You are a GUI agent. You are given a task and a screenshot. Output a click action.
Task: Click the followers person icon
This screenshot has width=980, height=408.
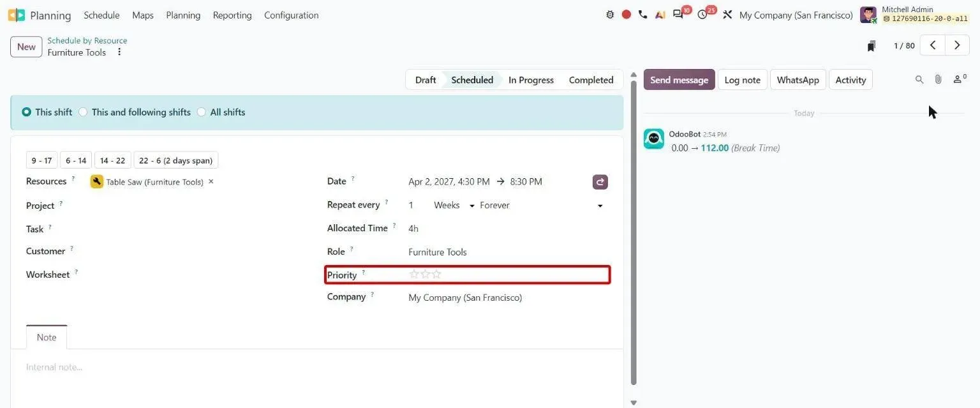959,80
